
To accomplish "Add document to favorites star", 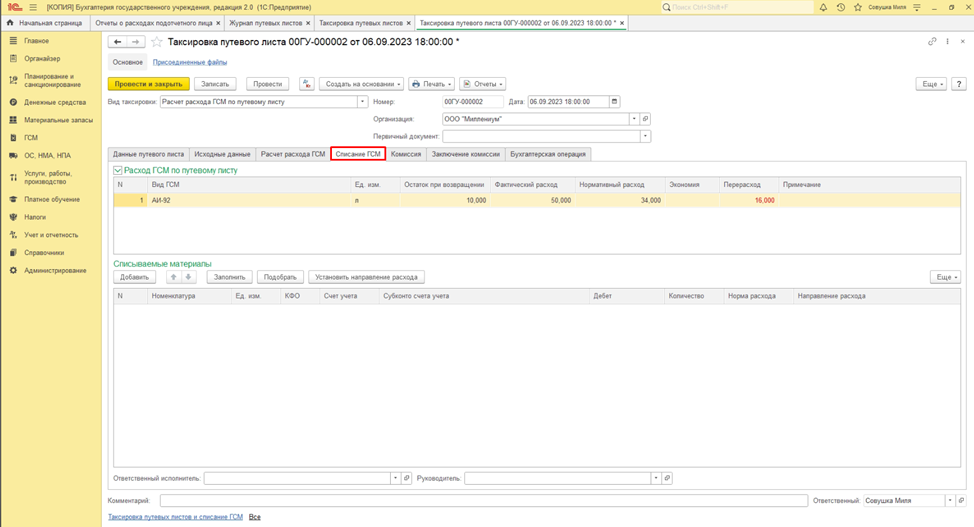I will (x=157, y=42).
